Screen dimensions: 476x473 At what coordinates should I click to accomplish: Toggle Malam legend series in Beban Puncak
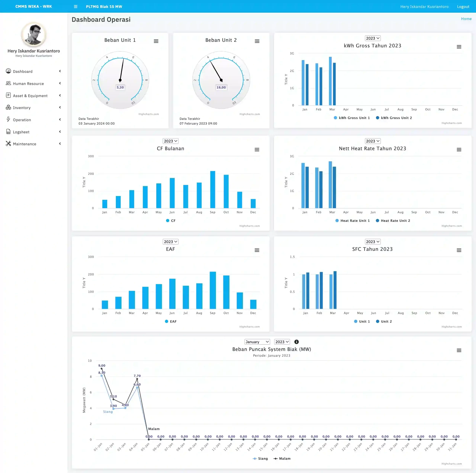pos(282,459)
